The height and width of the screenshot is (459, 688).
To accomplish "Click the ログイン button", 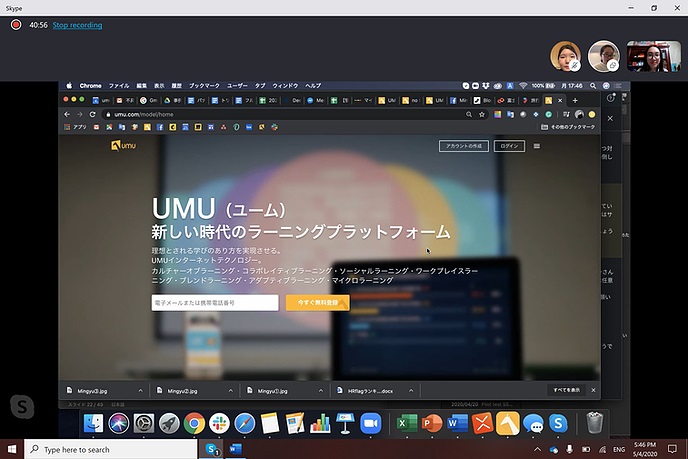I will click(509, 146).
